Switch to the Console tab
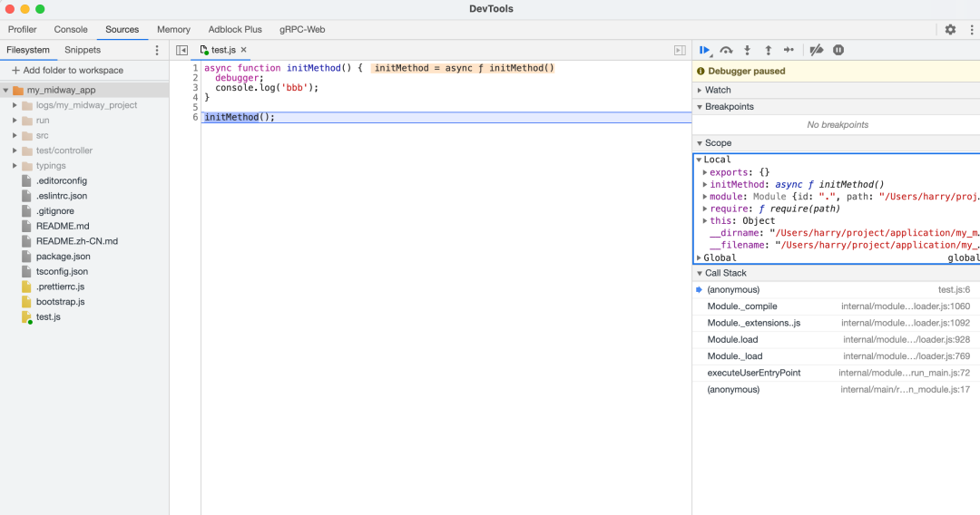The height and width of the screenshot is (515, 980). tap(71, 30)
